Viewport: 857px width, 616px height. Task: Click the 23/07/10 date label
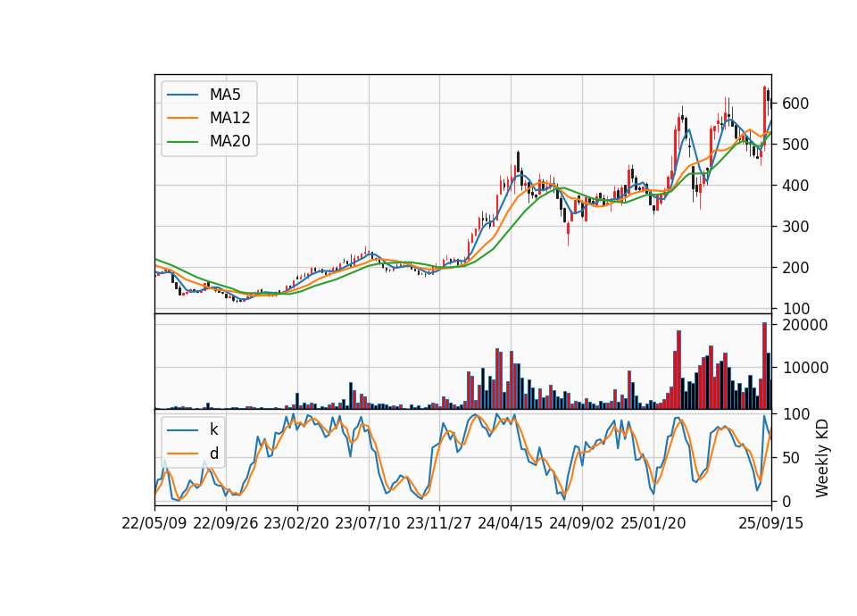click(x=368, y=523)
